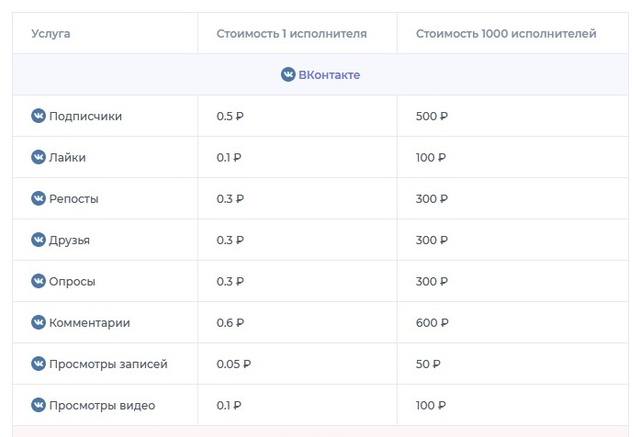Click the VK icon beside Подписчики

(38, 116)
